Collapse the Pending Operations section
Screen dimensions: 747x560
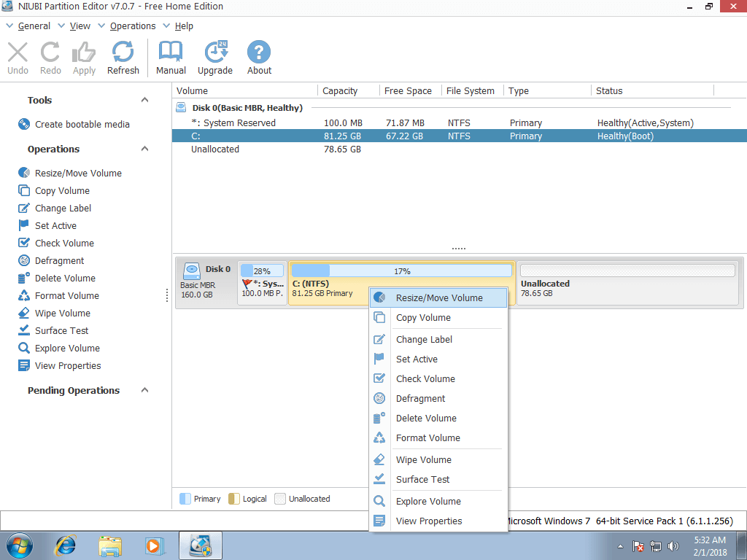pos(145,391)
